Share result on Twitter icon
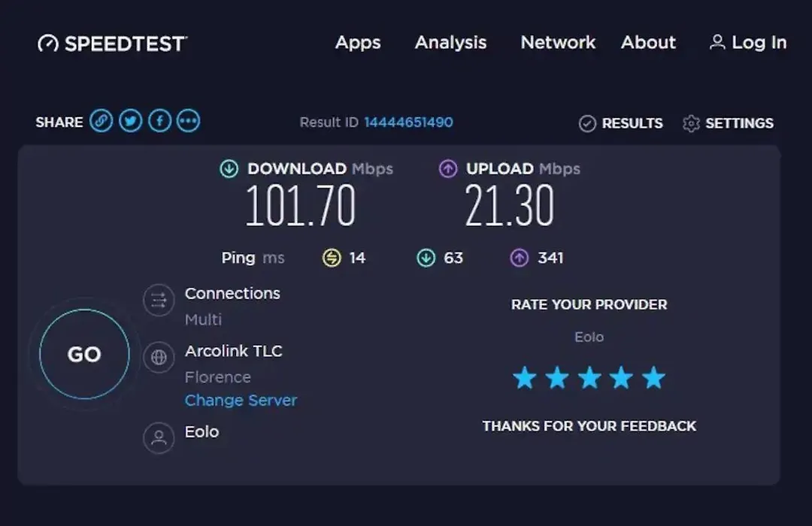Screen dimensions: 812x526 (x=131, y=121)
